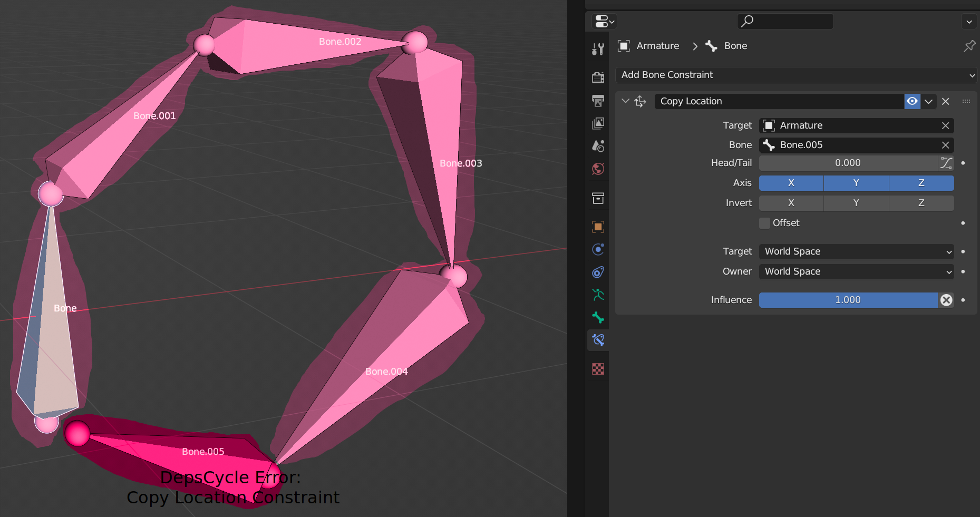Image resolution: width=980 pixels, height=517 pixels.
Task: Collapse the Copy Location constraint panel
Action: 625,101
